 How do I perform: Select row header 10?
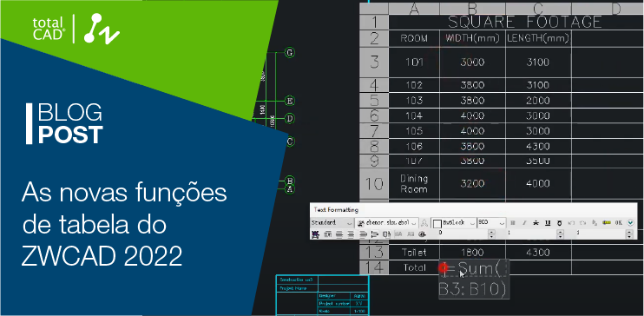(x=374, y=184)
